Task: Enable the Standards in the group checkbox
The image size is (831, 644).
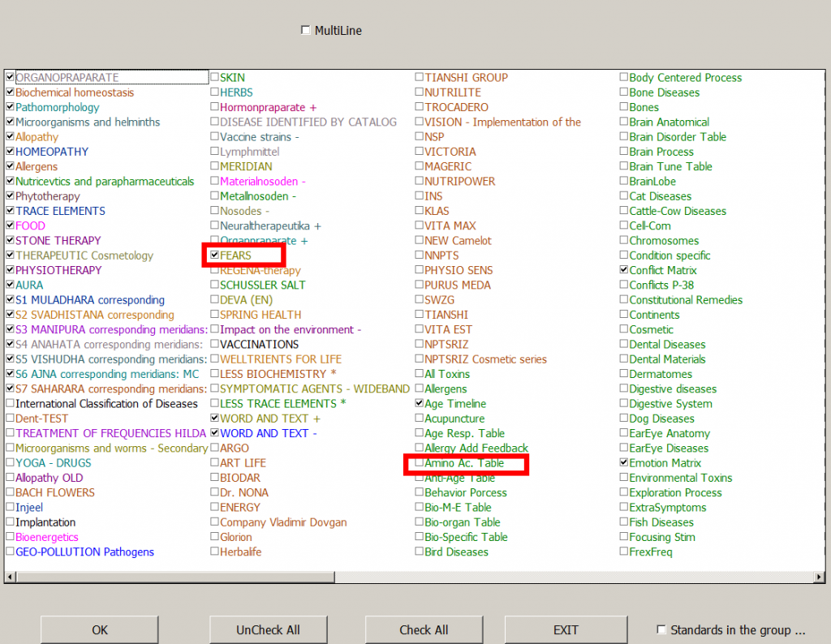Action: (661, 629)
